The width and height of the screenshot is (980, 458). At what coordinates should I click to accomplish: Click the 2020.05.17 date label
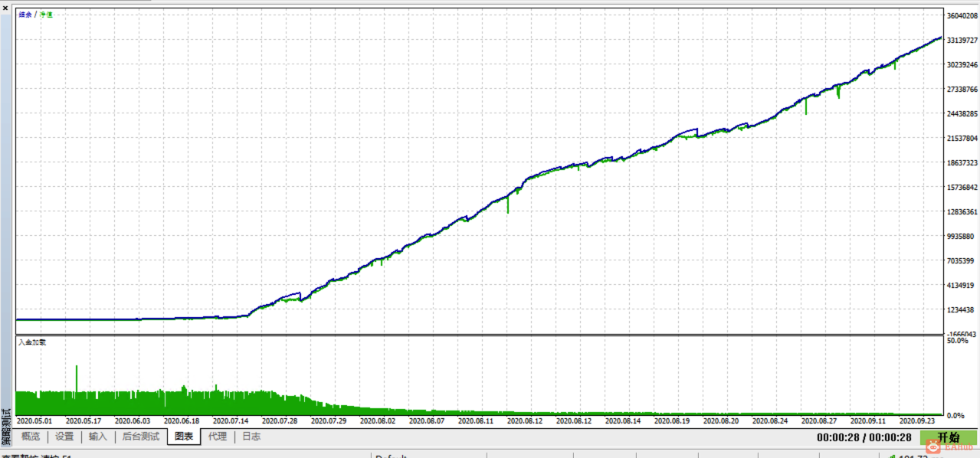point(84,420)
